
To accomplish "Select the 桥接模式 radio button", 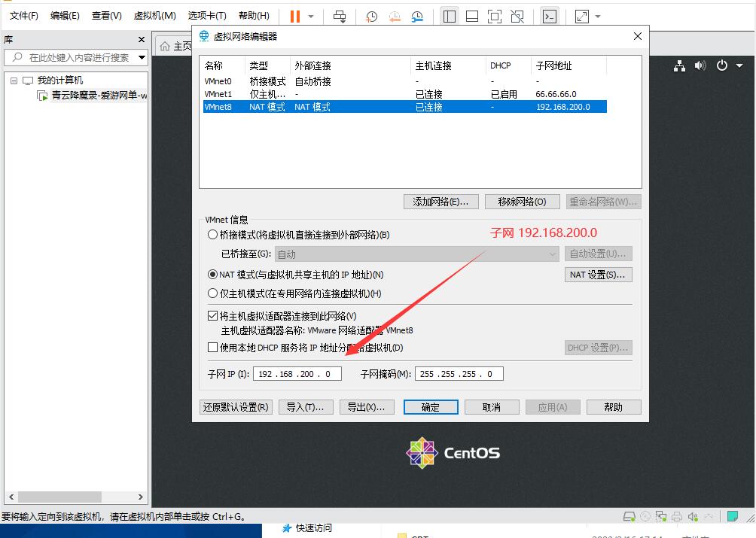I will click(212, 235).
